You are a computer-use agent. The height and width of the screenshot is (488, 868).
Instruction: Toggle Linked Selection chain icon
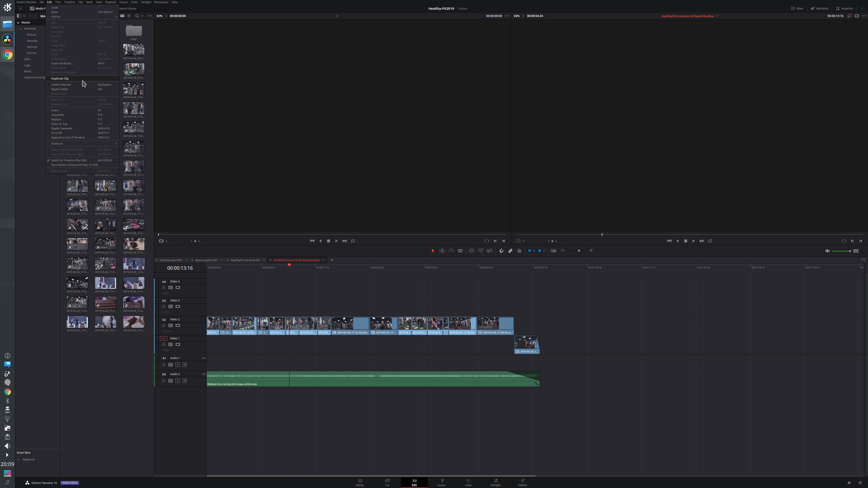tap(510, 251)
